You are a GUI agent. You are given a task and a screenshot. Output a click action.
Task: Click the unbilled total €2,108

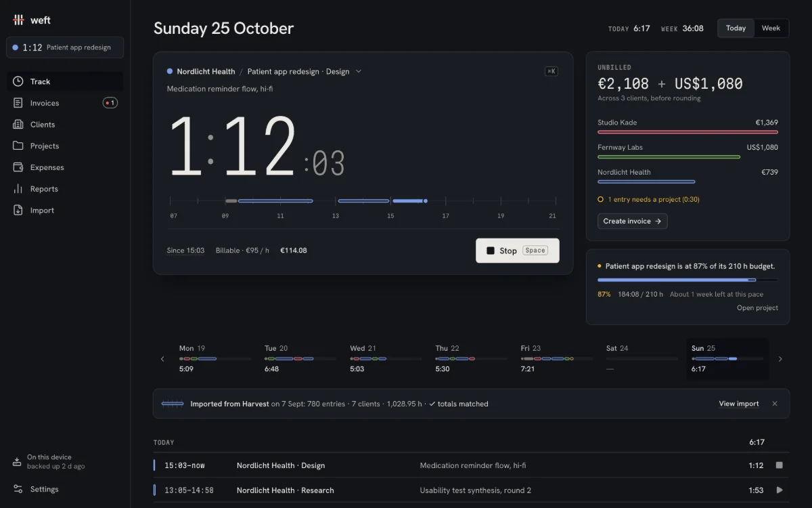(623, 84)
